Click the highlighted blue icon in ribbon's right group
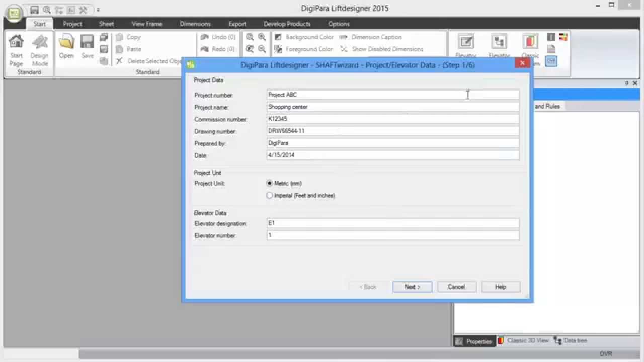The image size is (644, 362). (x=551, y=61)
